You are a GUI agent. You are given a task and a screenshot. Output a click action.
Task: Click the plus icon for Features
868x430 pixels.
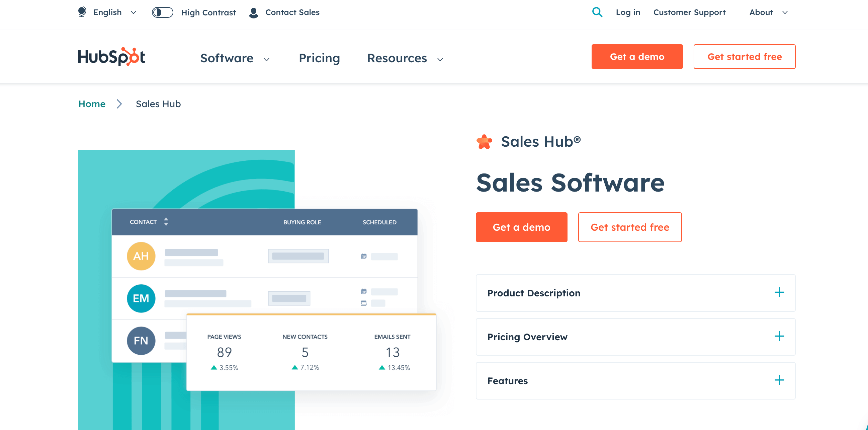[x=779, y=380]
